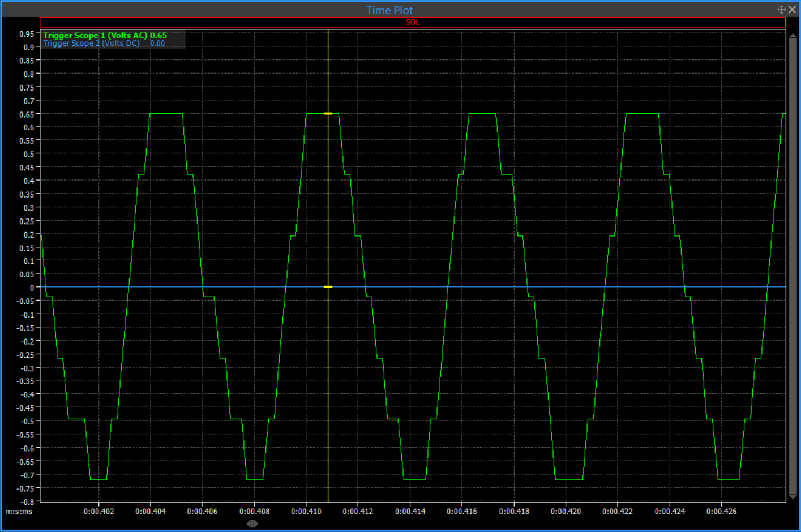Click the 0.95 value on vertical axis
The image size is (801, 532).
pyautogui.click(x=26, y=34)
